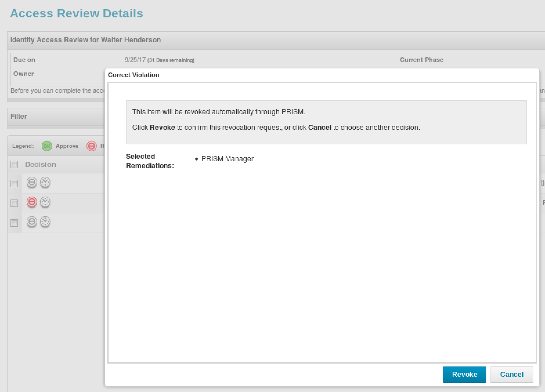
Task: Click the clock icon in second row
Action: (45, 202)
